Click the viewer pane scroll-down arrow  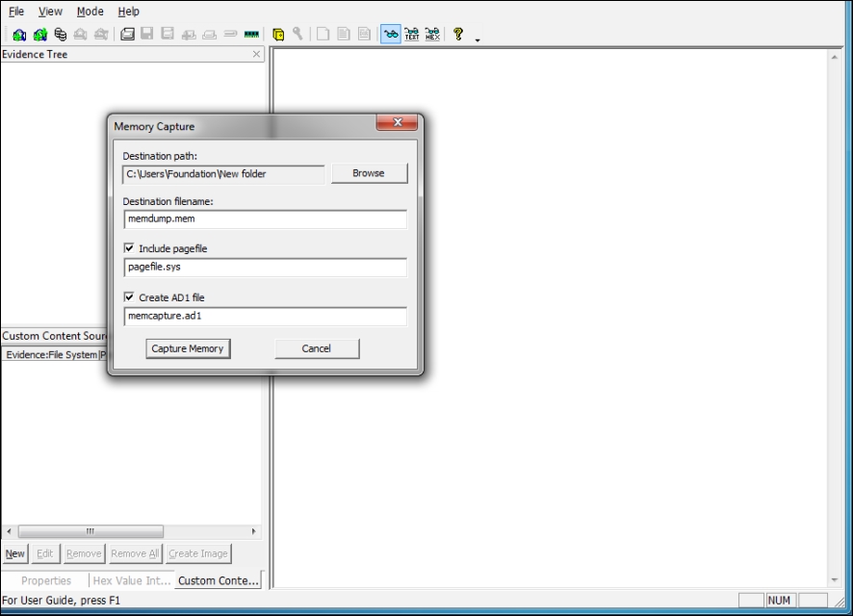click(834, 580)
